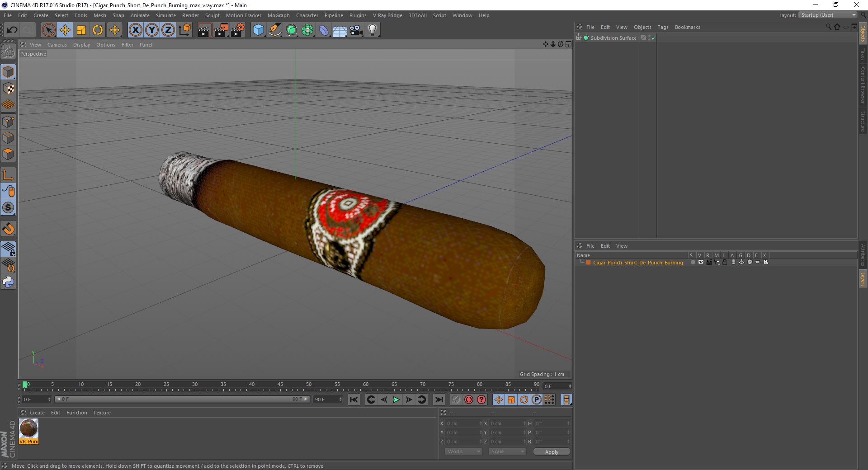Open the MoGraph menu
The width and height of the screenshot is (868, 470).
coord(278,15)
